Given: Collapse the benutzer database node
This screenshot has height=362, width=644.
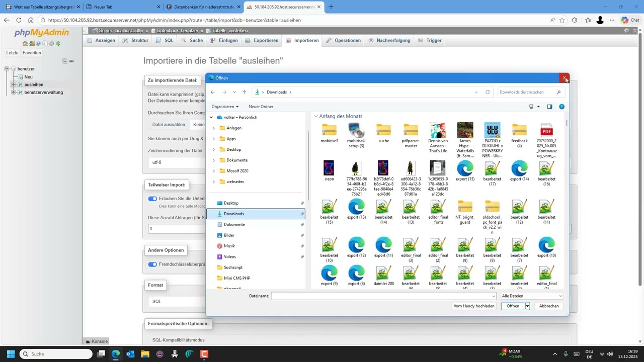Looking at the screenshot, I should pos(7,68).
